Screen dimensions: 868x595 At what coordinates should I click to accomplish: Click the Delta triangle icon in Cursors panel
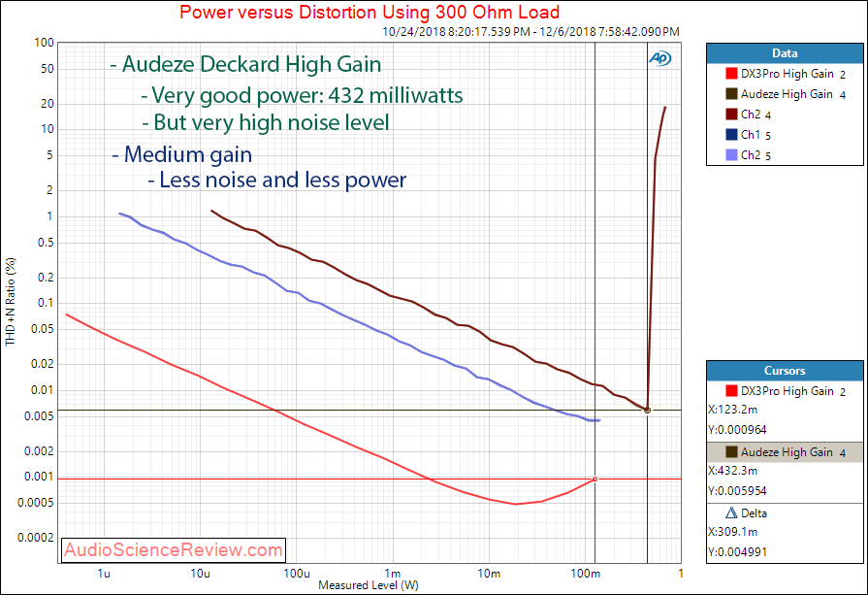click(731, 512)
